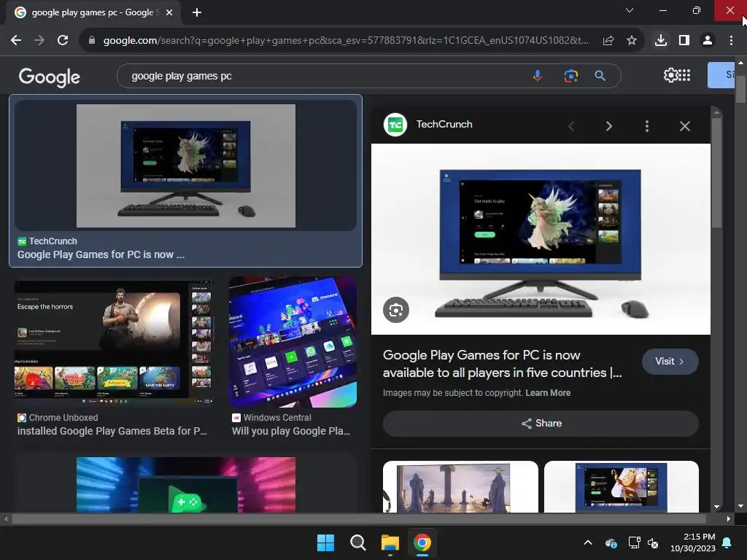View site information lock icon
The width and height of the screenshot is (747, 560).
(91, 41)
